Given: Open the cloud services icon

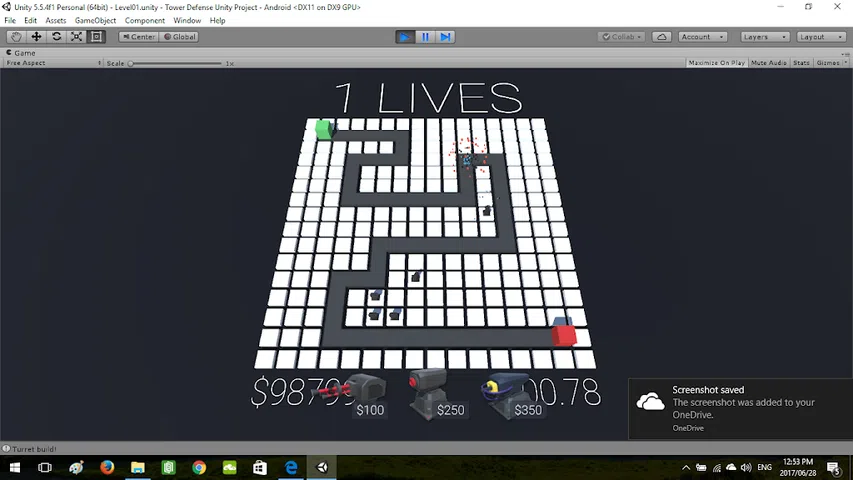Looking at the screenshot, I should point(661,37).
